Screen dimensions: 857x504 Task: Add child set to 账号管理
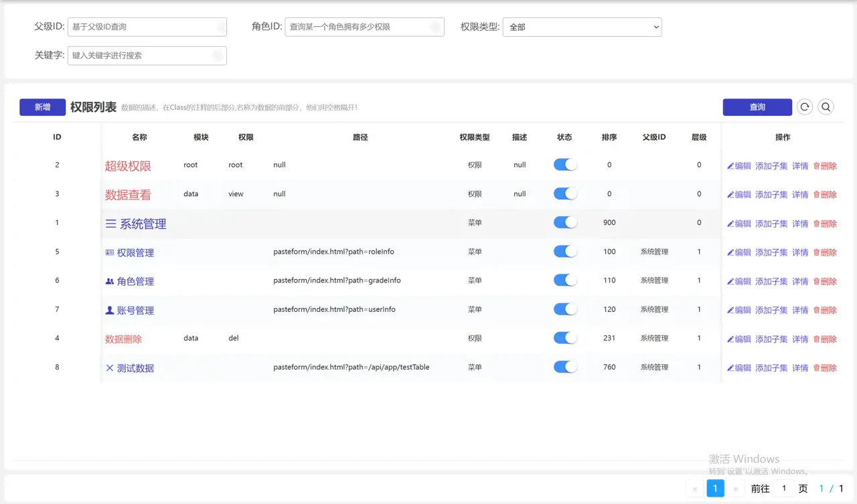[x=771, y=310]
